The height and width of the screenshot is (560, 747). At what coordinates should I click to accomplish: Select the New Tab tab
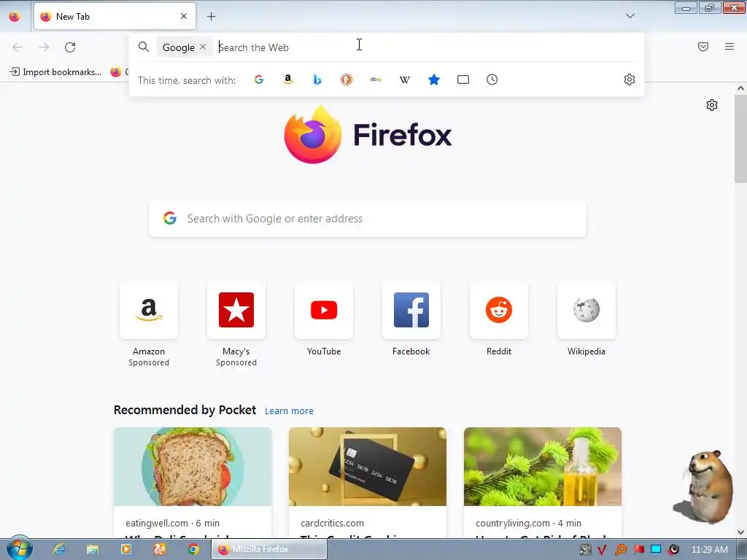pyautogui.click(x=115, y=16)
